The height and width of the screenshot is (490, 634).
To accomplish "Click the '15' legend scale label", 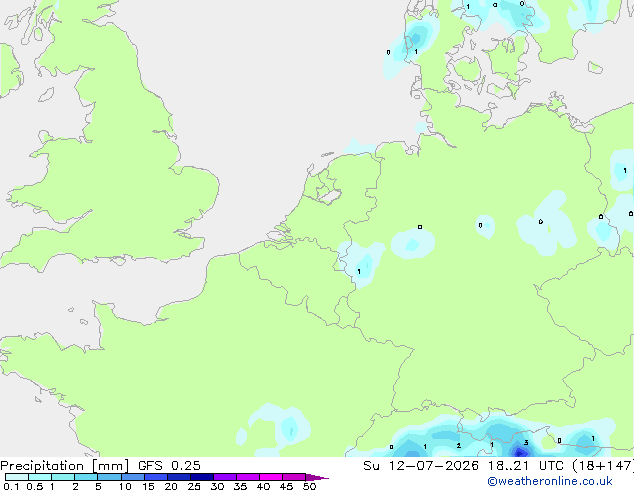I will point(148,486).
